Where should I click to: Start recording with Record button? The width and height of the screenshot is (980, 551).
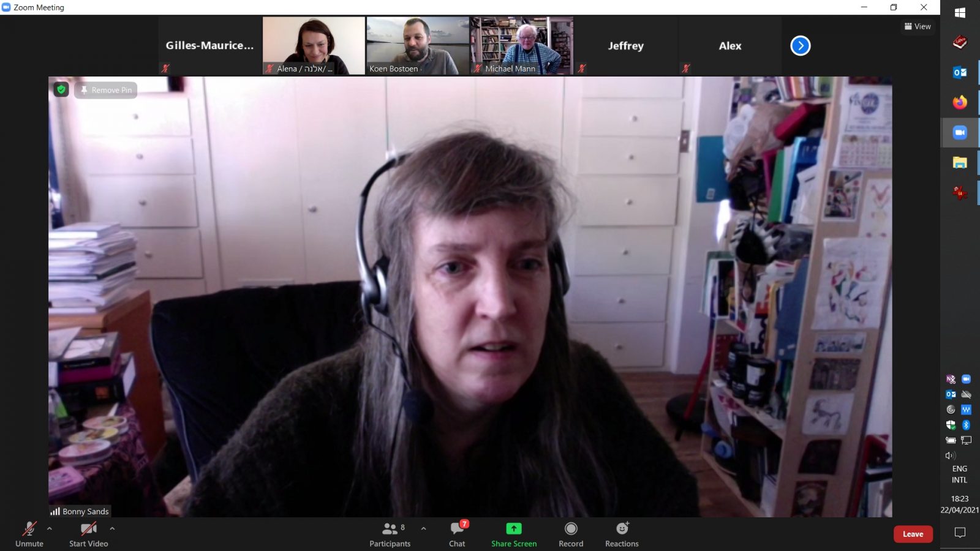(x=570, y=533)
